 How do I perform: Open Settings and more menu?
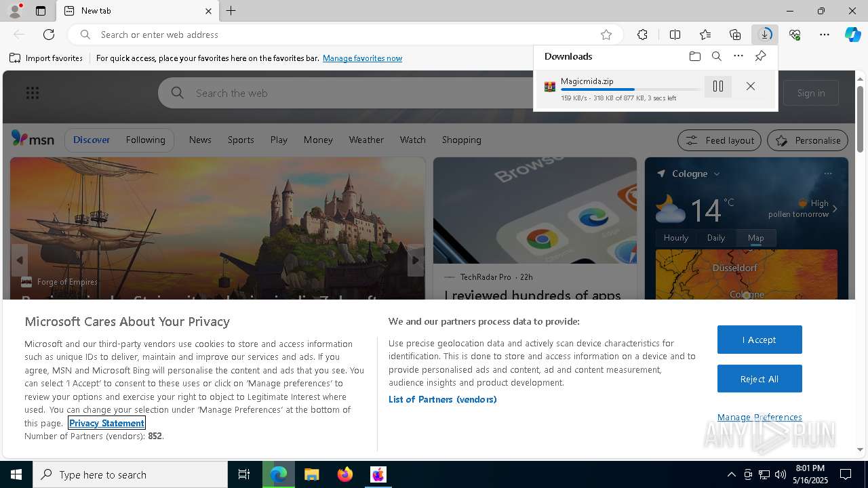[825, 35]
